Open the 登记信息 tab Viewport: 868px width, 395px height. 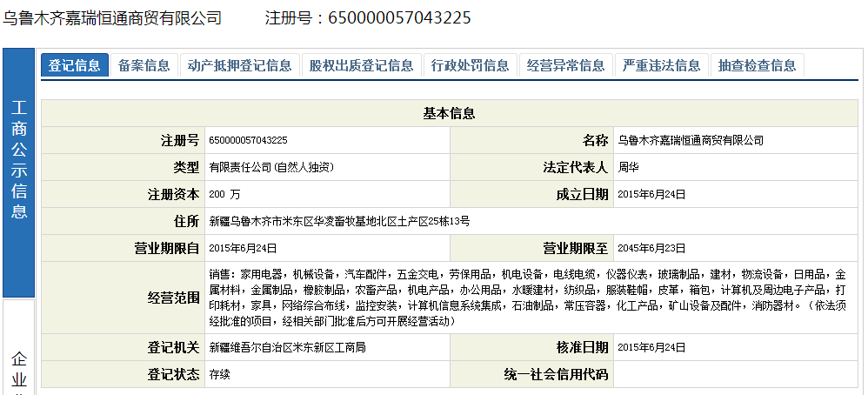tap(75, 65)
